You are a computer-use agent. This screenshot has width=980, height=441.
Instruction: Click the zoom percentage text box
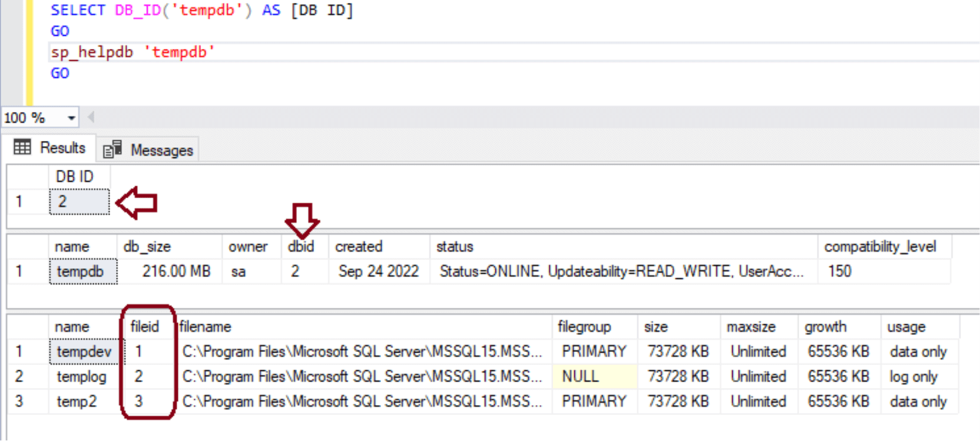tap(32, 118)
